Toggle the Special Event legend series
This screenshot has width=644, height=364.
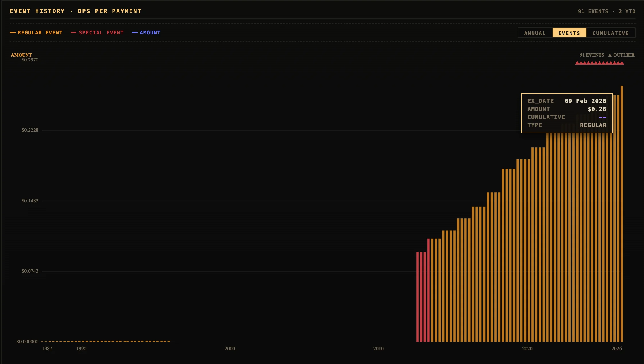97,33
